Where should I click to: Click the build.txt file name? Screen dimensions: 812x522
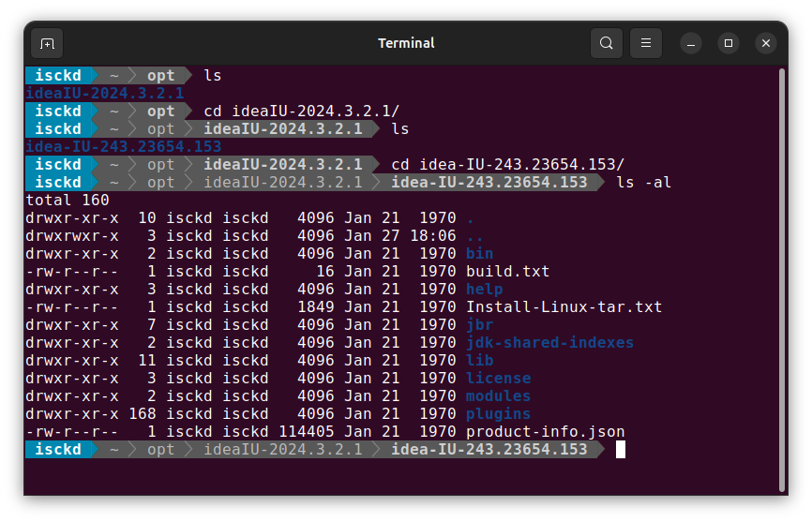[507, 271]
